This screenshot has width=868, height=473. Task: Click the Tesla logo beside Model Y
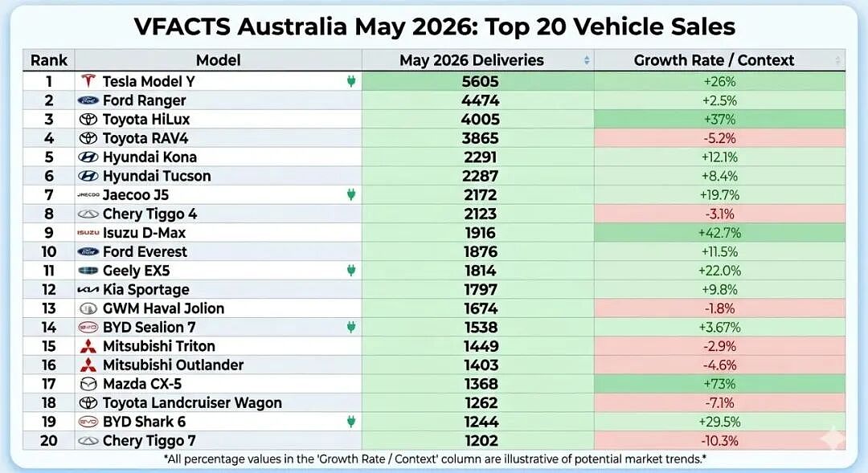tap(88, 81)
